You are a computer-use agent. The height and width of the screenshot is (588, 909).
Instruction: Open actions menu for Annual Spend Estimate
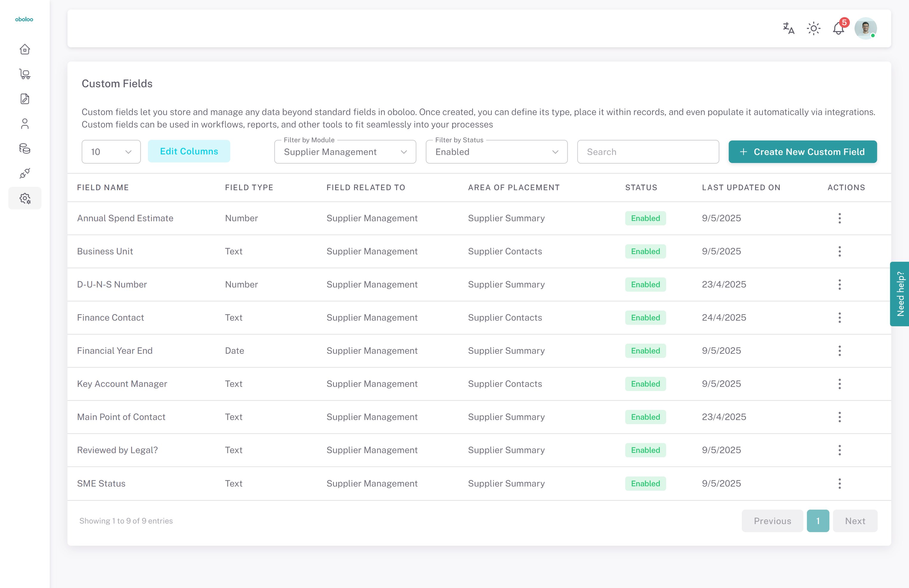coord(840,218)
